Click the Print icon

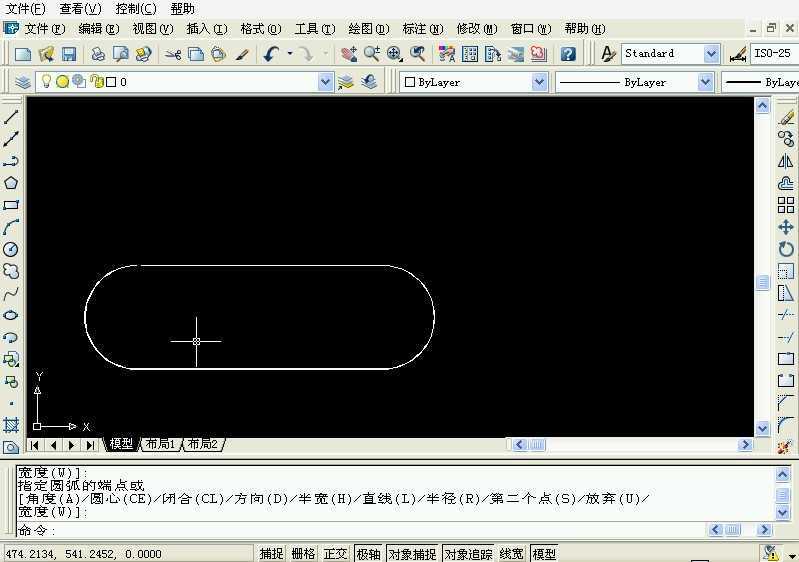coord(98,54)
